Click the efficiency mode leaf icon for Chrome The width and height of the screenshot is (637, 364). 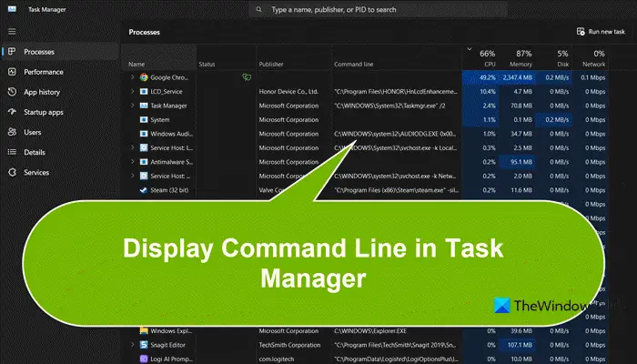click(247, 76)
